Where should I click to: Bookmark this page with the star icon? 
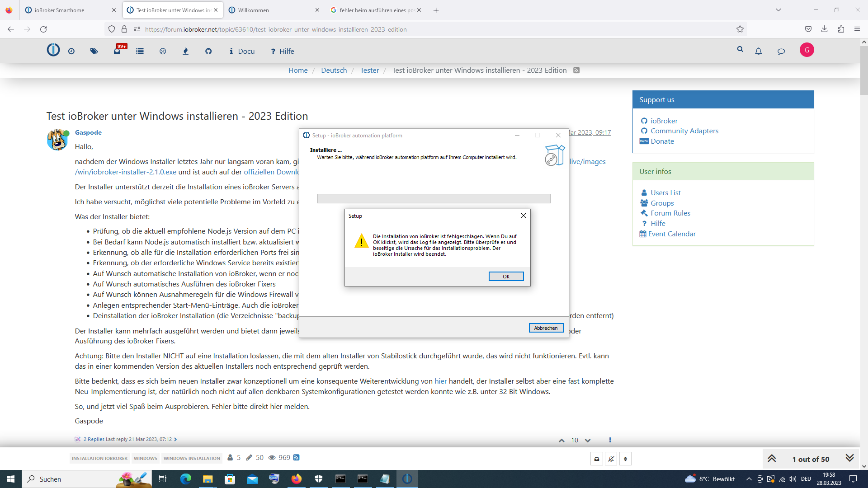click(740, 29)
